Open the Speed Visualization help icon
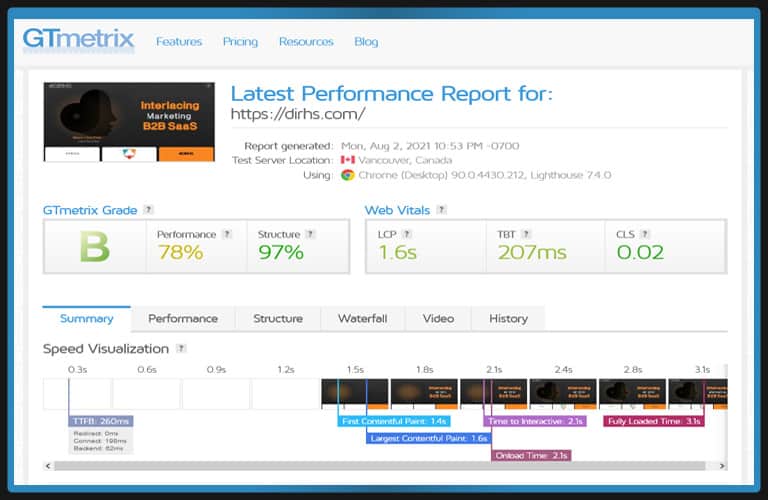Image resolution: width=768 pixels, height=500 pixels. click(x=181, y=349)
